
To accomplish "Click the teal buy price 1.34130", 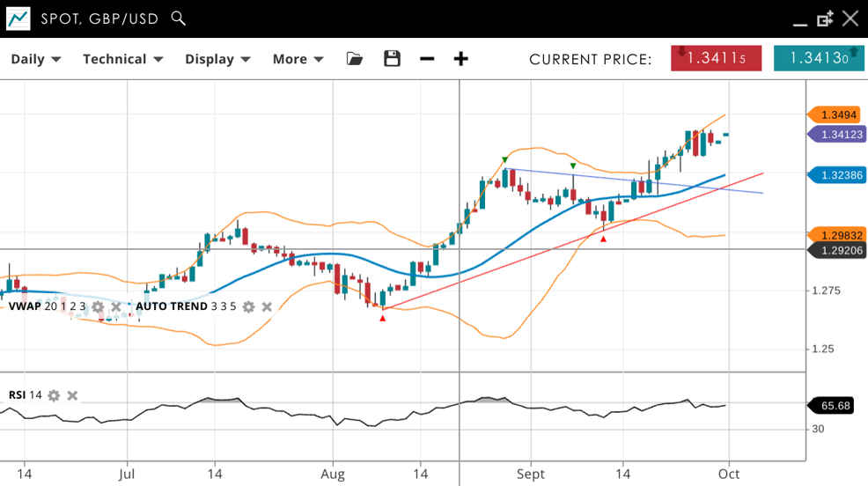I will [819, 58].
